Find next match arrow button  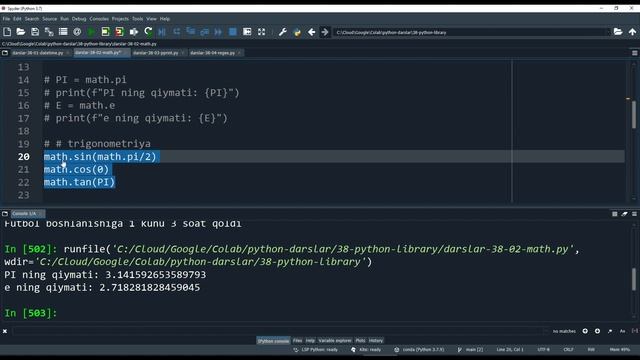[597, 331]
